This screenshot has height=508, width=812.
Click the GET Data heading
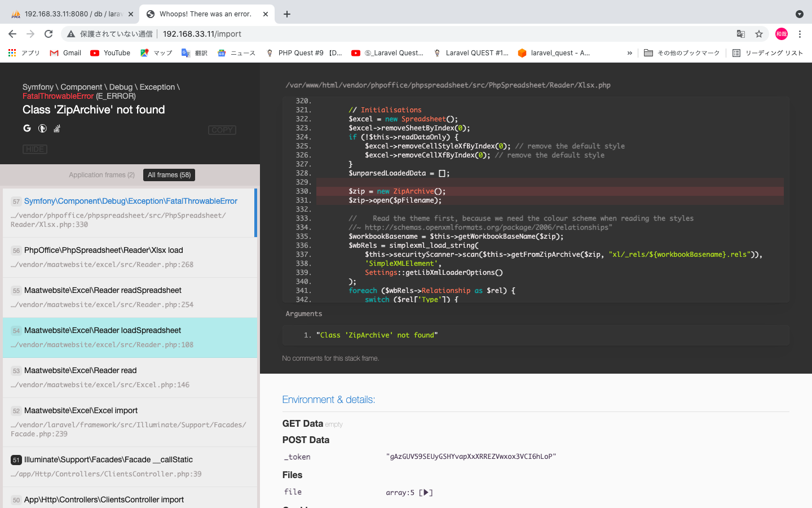[303, 424]
